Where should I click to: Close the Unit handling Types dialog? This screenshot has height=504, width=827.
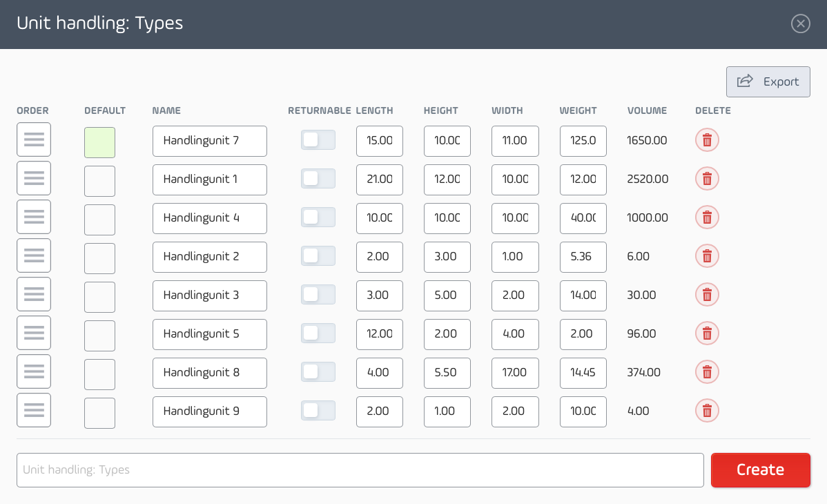800,23
